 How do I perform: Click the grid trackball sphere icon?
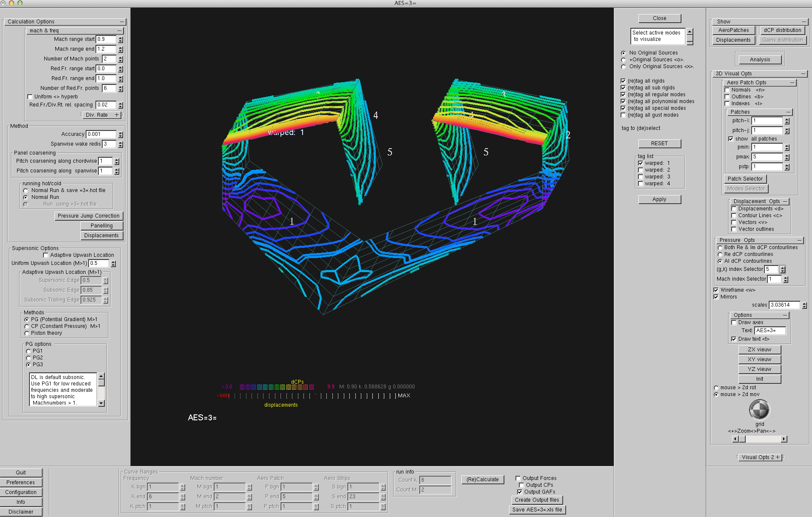click(x=759, y=410)
